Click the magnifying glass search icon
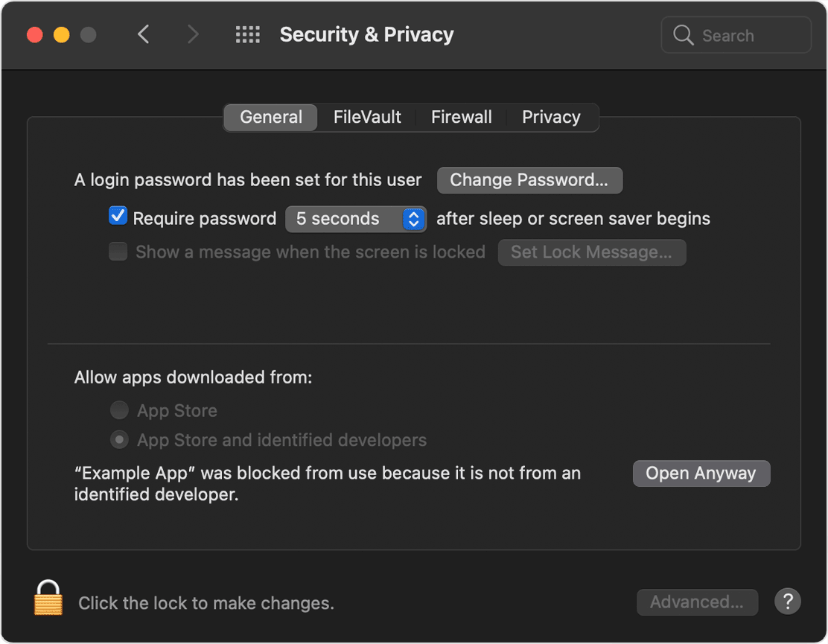This screenshot has height=644, width=828. point(683,35)
